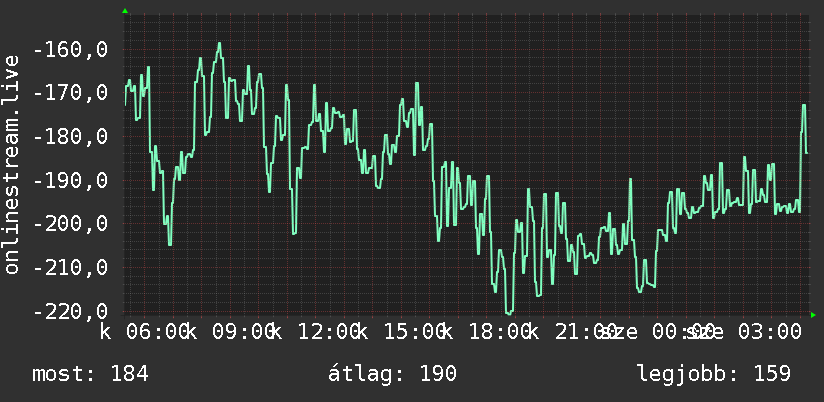Click the 'most: 184' current value

coord(90,374)
